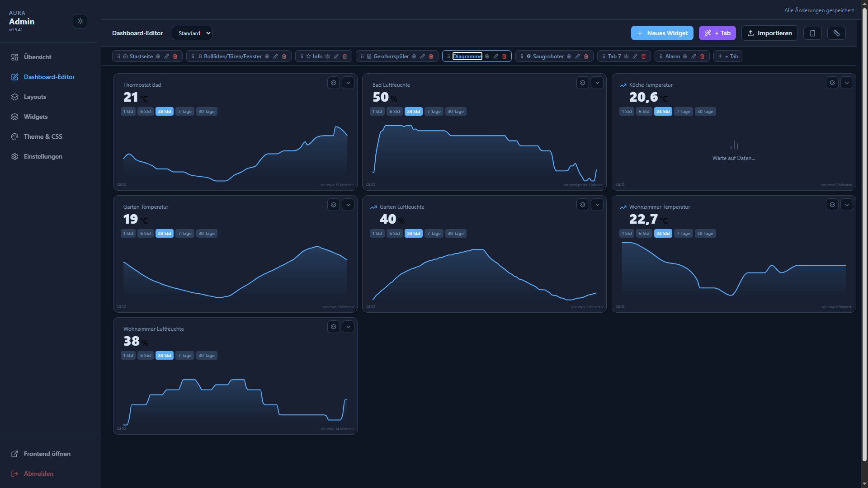868x488 pixels.
Task: Toggle the light/dark theme sun icon
Action: (x=80, y=21)
